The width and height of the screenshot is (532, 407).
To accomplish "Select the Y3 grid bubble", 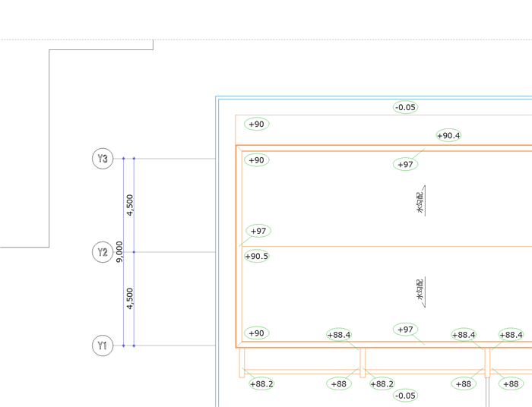I will click(103, 158).
